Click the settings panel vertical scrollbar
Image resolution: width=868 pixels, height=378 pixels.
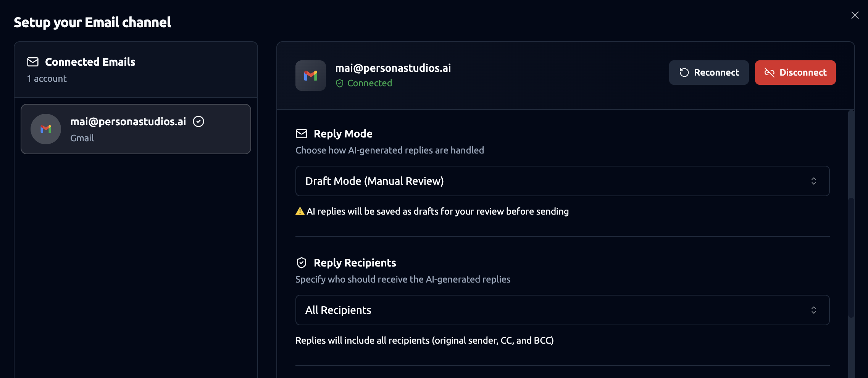pos(851,256)
